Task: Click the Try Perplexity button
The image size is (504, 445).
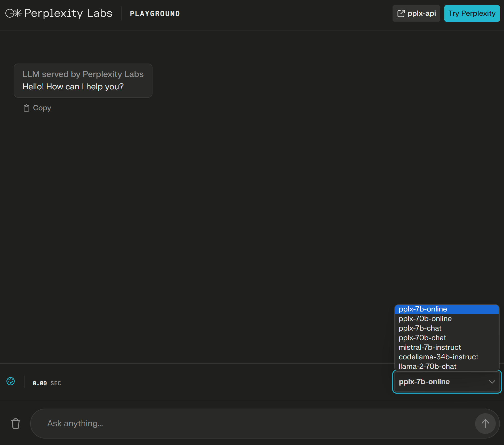Action: point(472,13)
